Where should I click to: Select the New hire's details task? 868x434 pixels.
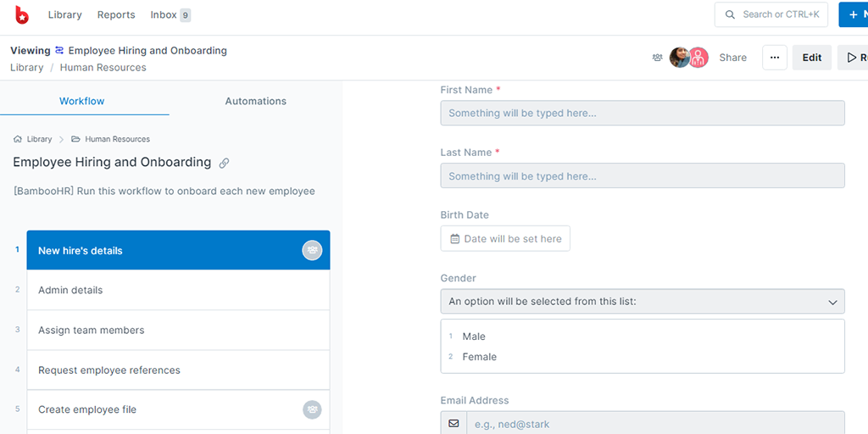point(178,250)
